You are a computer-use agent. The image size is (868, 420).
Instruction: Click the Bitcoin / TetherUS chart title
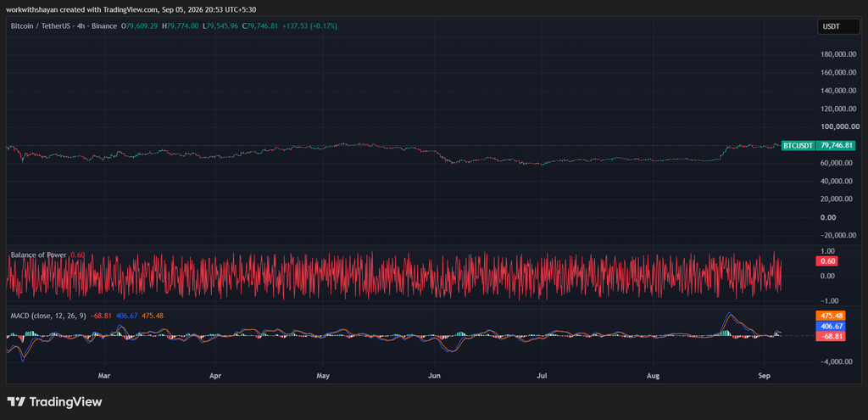click(x=64, y=26)
